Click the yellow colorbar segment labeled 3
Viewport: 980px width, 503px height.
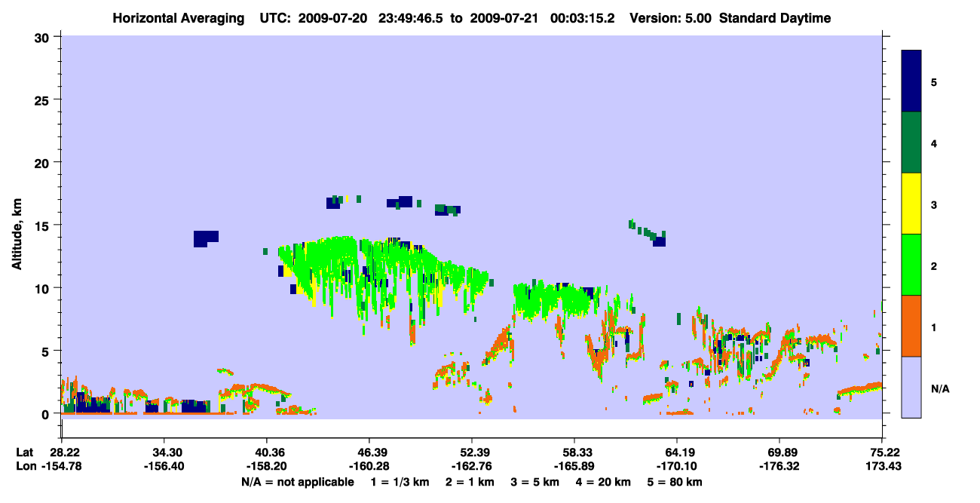(911, 204)
